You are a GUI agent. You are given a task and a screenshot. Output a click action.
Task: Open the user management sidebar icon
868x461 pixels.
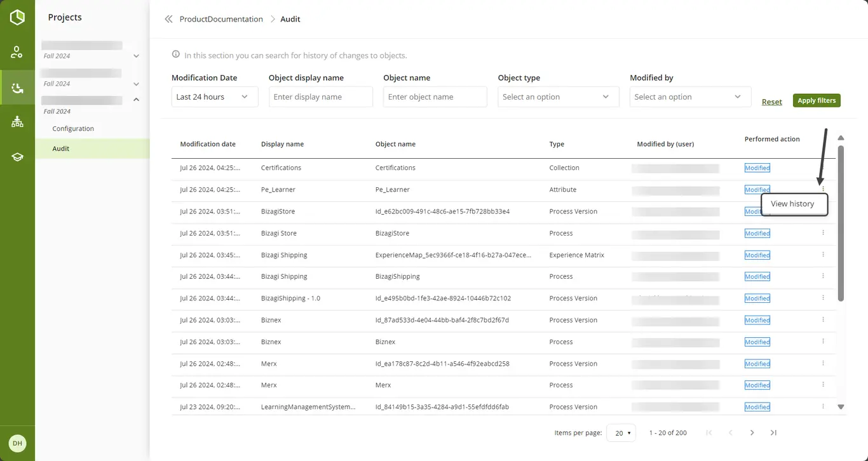coord(17,52)
